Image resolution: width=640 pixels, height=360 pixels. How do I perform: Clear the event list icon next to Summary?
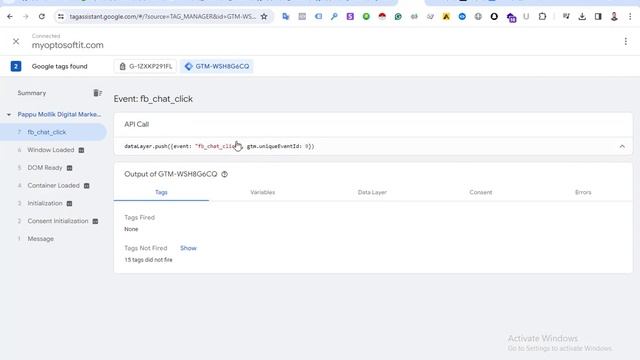click(97, 93)
